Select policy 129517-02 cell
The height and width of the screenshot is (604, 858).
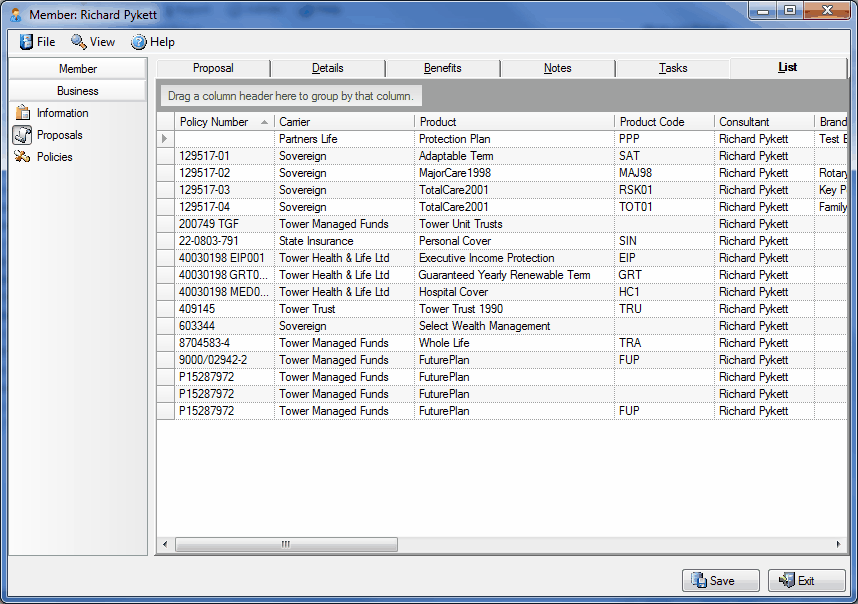point(224,173)
